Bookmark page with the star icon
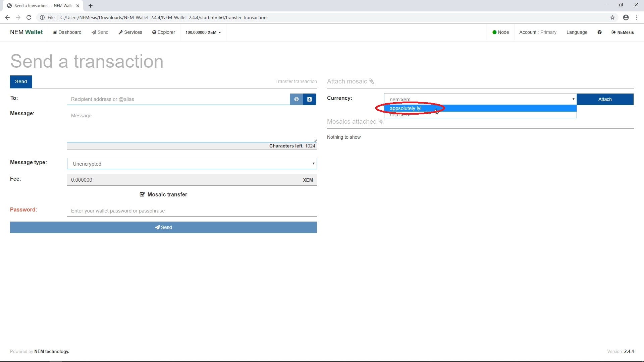The image size is (644, 362). (x=612, y=17)
